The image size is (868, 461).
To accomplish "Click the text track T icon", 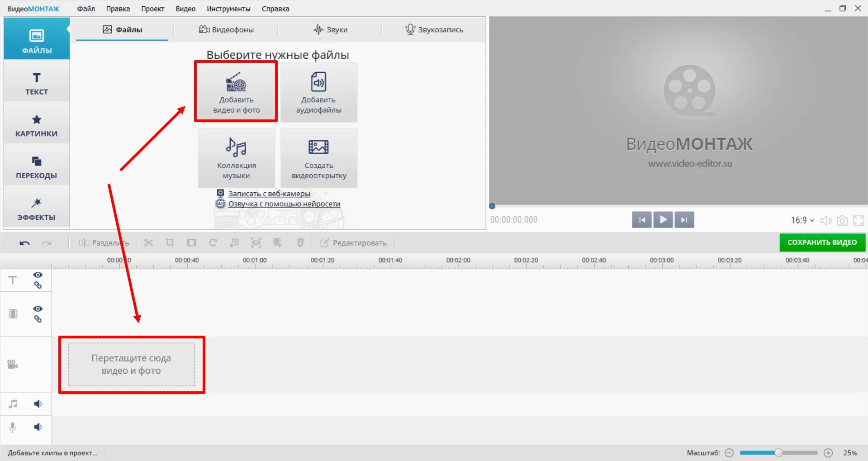I will coord(13,280).
